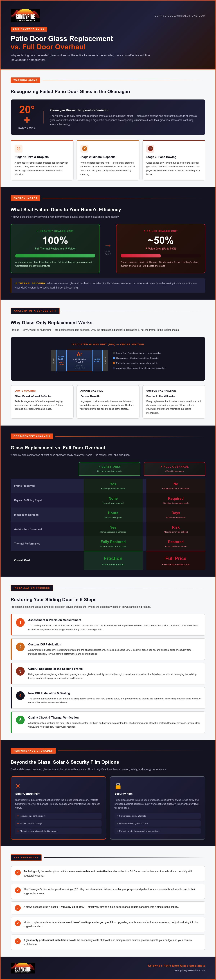This screenshot has width=216, height=980.
Task: Click the 2026 Kelowna Guide badge
Action: (x=29, y=29)
